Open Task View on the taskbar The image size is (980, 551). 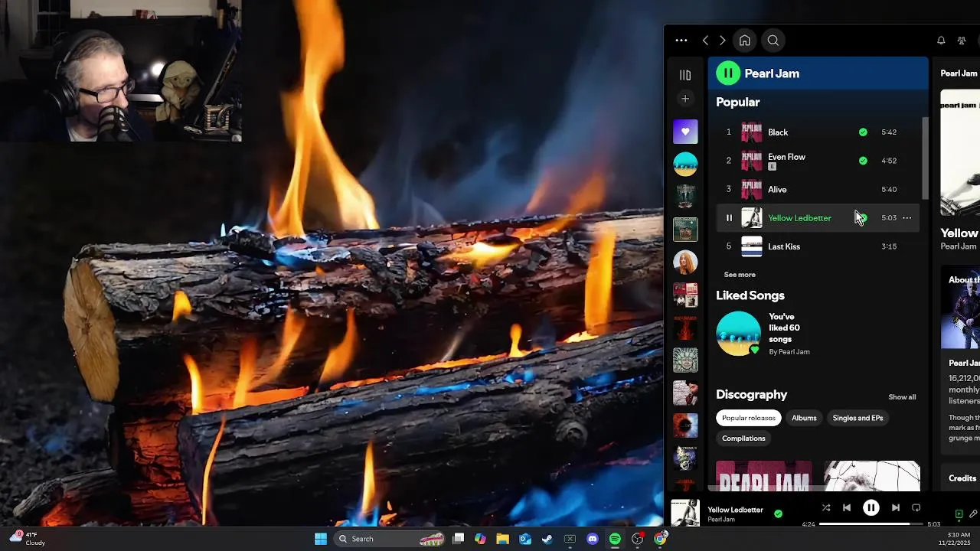point(458,539)
